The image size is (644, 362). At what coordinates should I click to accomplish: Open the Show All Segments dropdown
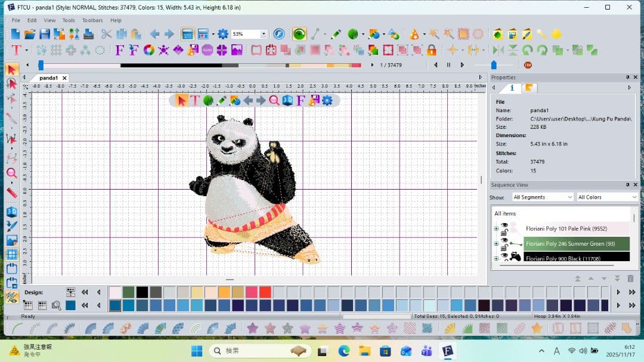point(541,197)
